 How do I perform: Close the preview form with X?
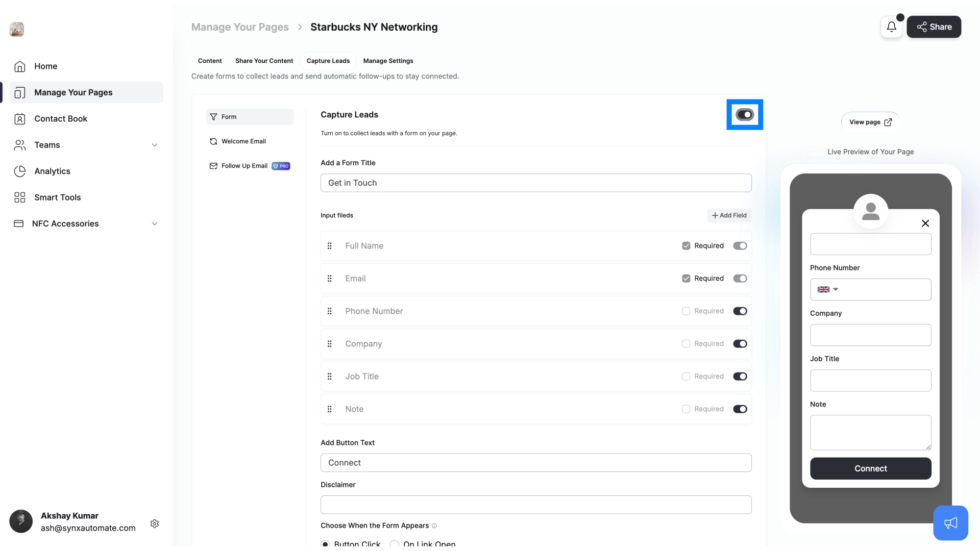coord(925,223)
